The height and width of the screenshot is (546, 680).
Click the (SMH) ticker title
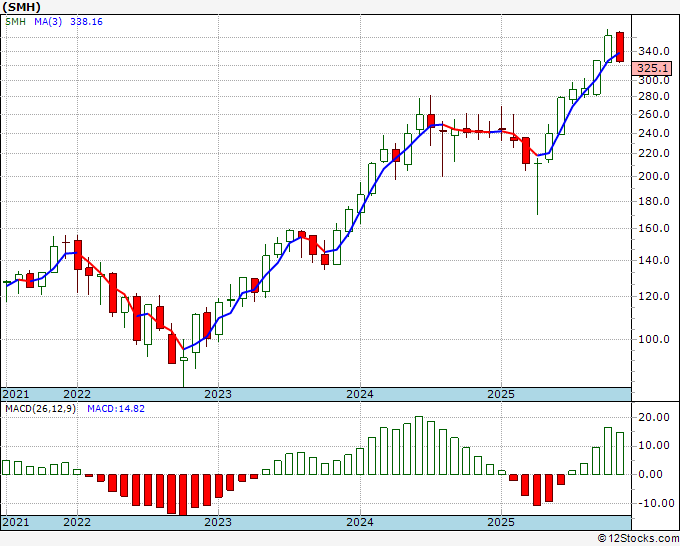pos(22,6)
